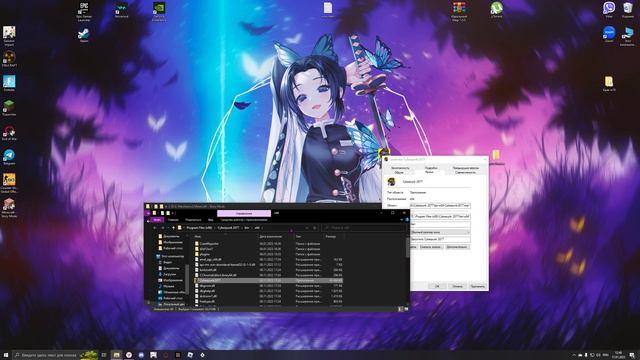
Task: Open the Zoom desktop shortcut
Action: click(609, 34)
